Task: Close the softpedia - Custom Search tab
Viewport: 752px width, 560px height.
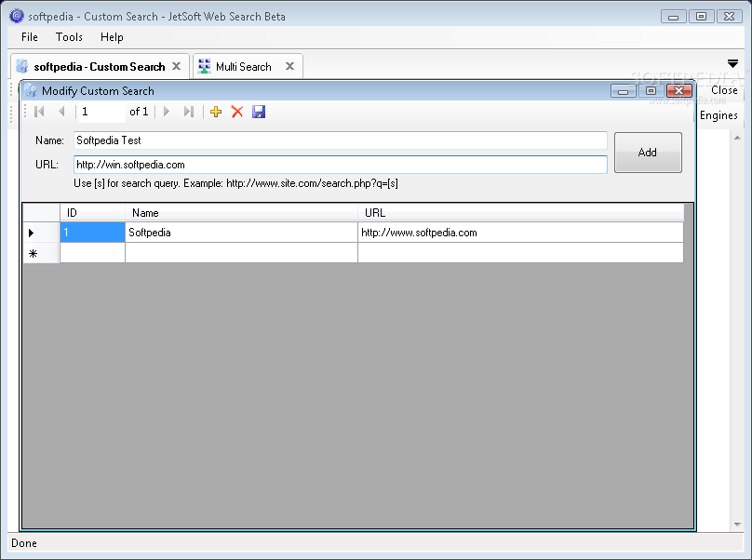Action: click(x=177, y=66)
